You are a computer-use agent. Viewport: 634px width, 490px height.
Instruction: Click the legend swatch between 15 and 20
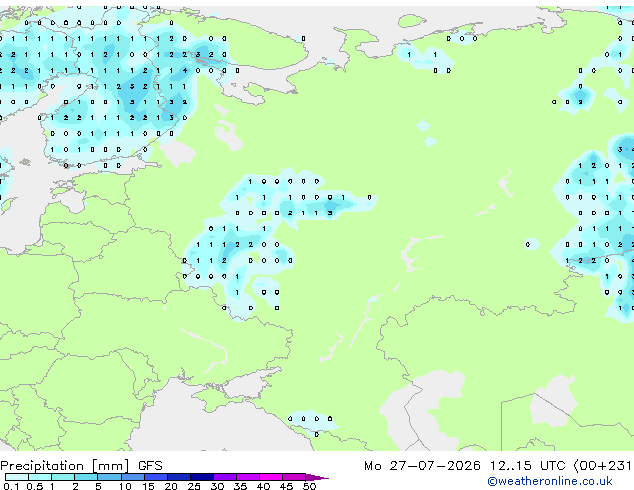156,477
